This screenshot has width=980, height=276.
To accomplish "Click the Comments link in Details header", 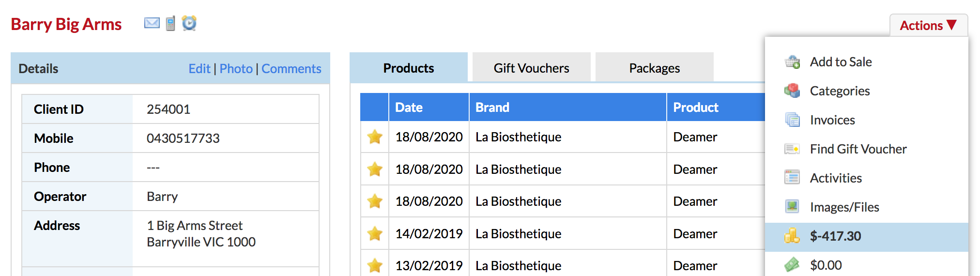I will 291,69.
